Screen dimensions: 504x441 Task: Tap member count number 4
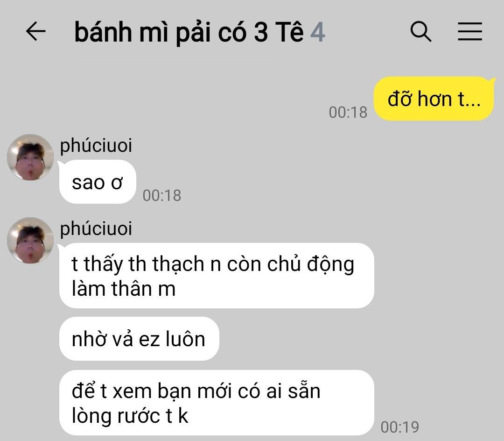point(318,32)
